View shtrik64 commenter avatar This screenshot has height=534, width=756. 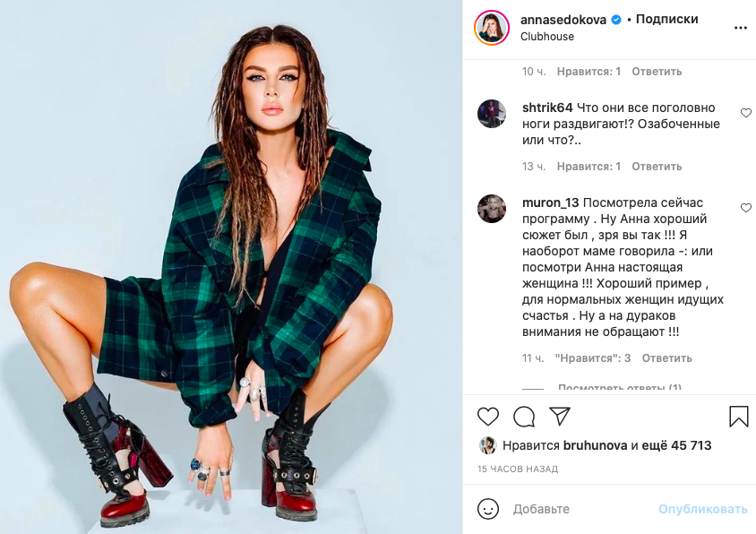[x=491, y=114]
